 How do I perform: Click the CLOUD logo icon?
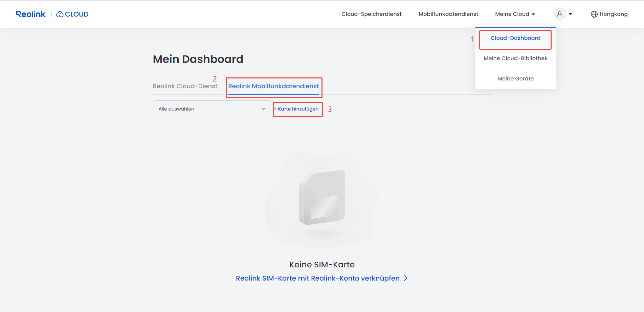click(60, 14)
